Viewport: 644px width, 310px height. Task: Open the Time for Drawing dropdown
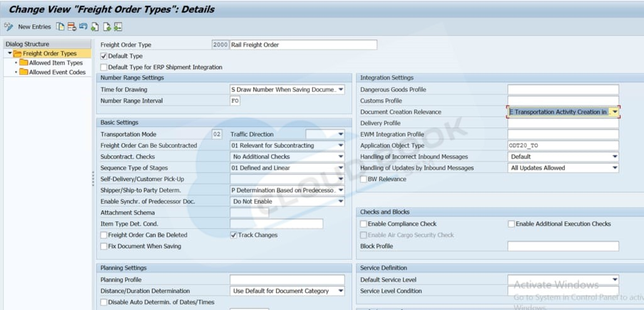click(341, 89)
